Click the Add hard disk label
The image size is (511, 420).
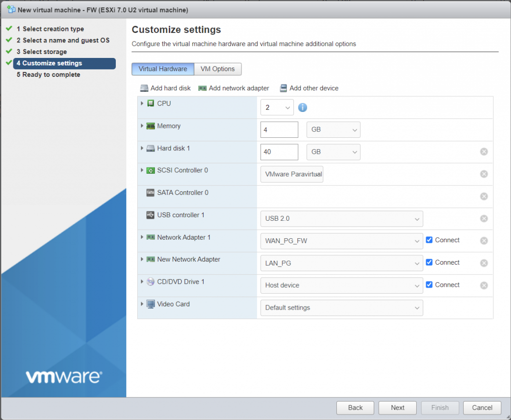[171, 88]
